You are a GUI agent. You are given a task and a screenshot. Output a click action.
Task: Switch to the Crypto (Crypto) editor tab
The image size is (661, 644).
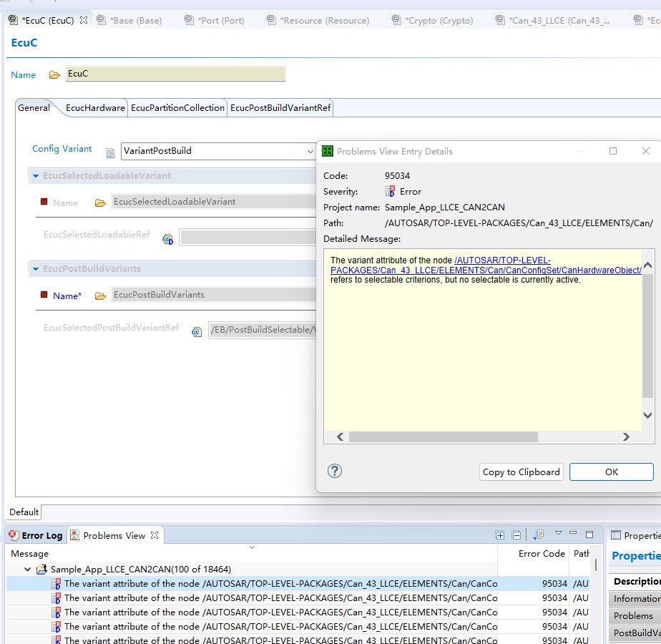tap(433, 20)
